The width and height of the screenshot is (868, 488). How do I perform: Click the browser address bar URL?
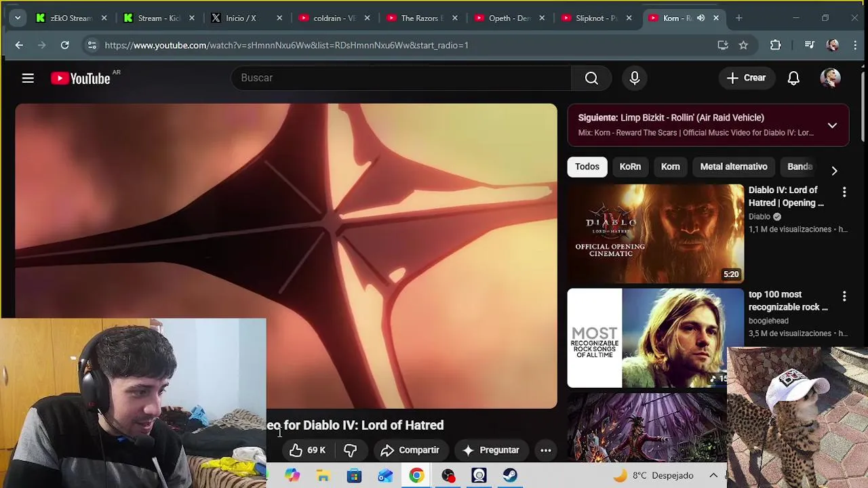[286, 45]
